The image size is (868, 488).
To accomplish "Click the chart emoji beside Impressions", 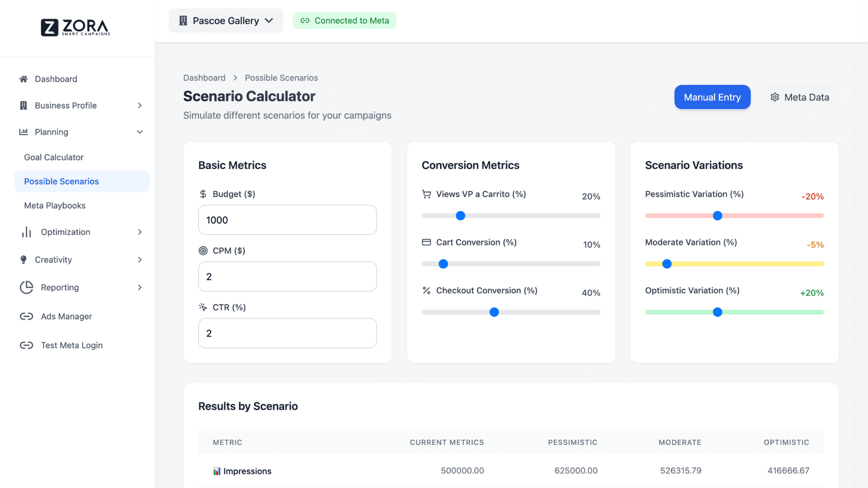I will 217,471.
